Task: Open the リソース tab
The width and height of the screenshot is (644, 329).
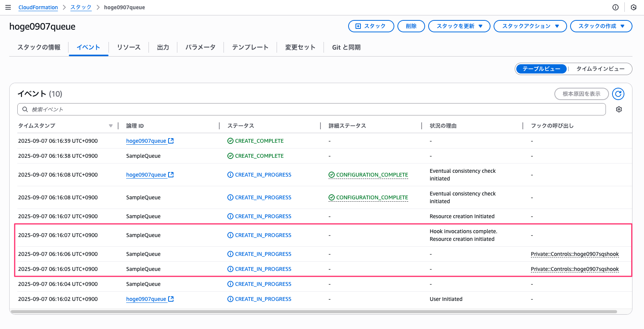Action: pos(128,47)
